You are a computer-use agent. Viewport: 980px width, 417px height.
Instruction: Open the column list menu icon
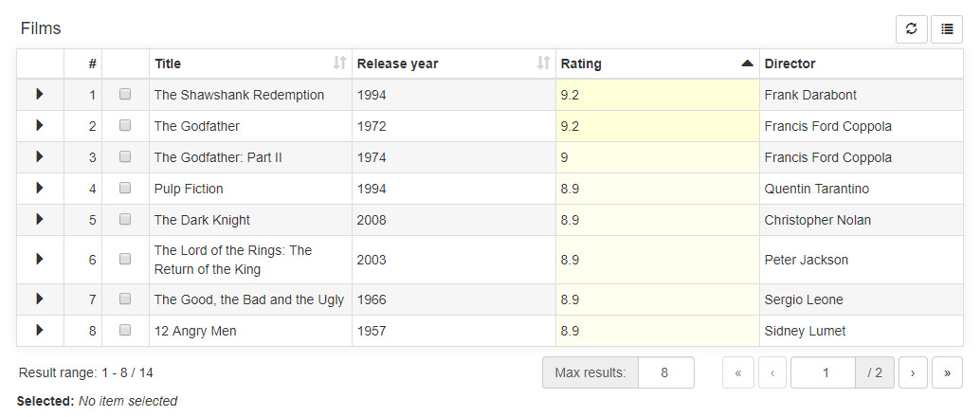click(947, 29)
